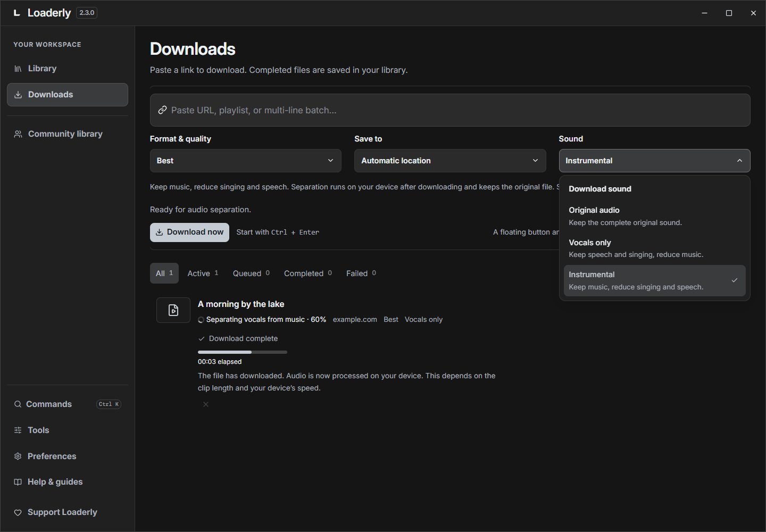
Task: Focus the Paste URL input field
Action: click(450, 110)
